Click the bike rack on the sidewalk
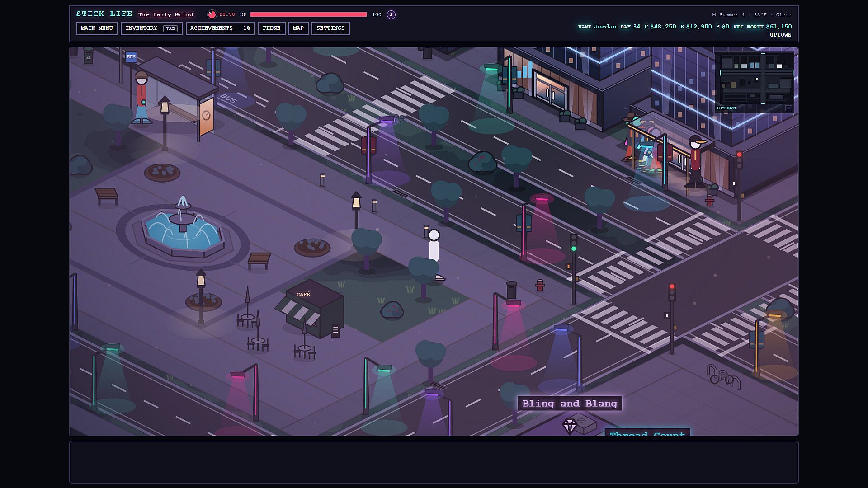The width and height of the screenshot is (868, 488). tap(723, 377)
